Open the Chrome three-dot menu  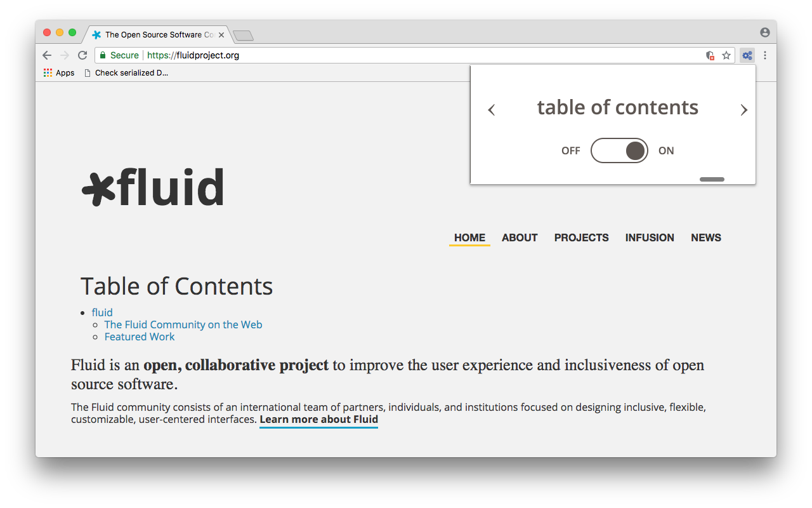pyautogui.click(x=765, y=55)
